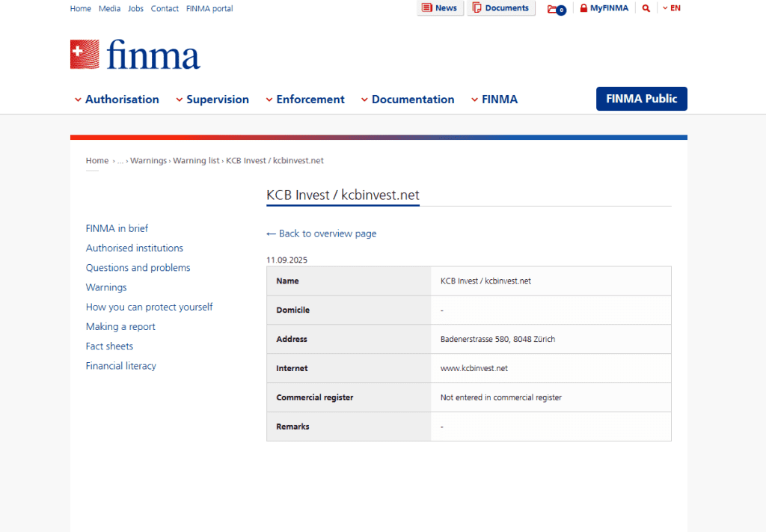The image size is (766, 532).
Task: Go to Home in top navigation
Action: pos(80,9)
